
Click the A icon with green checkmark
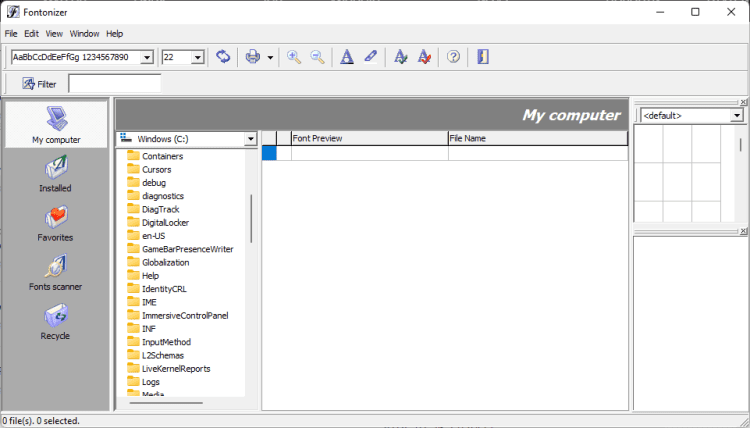[400, 57]
